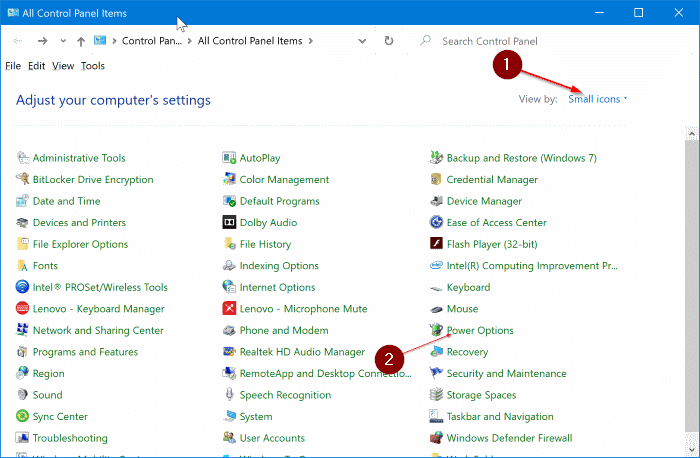Click the Control Pan... breadcrumb
Image resolution: width=700 pixels, height=458 pixels.
click(x=152, y=41)
